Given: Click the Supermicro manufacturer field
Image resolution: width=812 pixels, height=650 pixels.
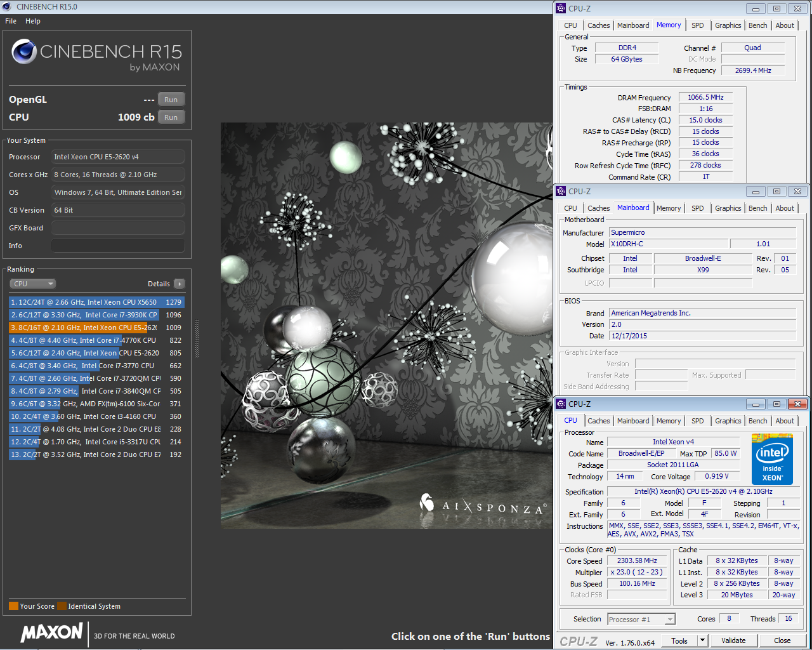Looking at the screenshot, I should pyautogui.click(x=702, y=232).
